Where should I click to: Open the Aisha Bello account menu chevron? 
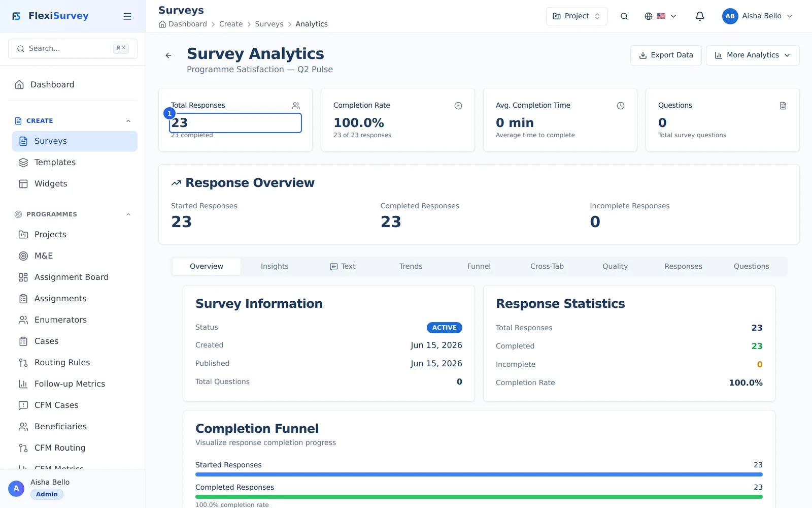coord(790,16)
